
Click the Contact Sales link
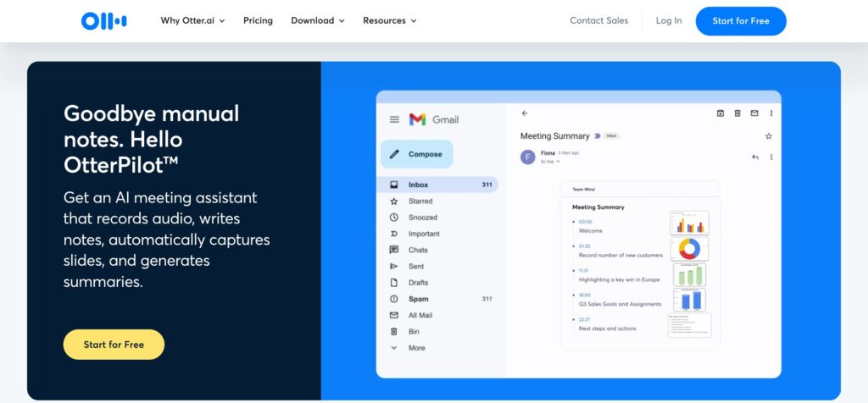(598, 21)
